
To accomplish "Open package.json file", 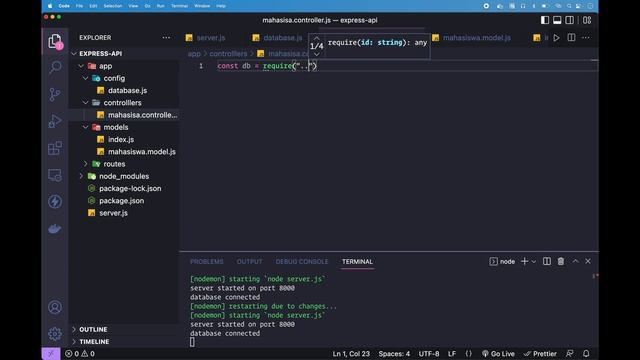I will 121,200.
